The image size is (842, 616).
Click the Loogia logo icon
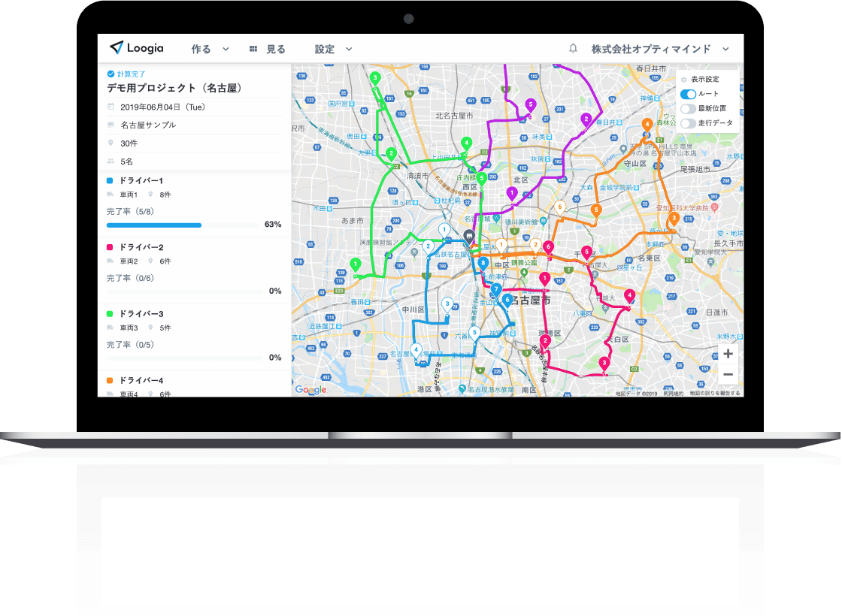[x=116, y=48]
